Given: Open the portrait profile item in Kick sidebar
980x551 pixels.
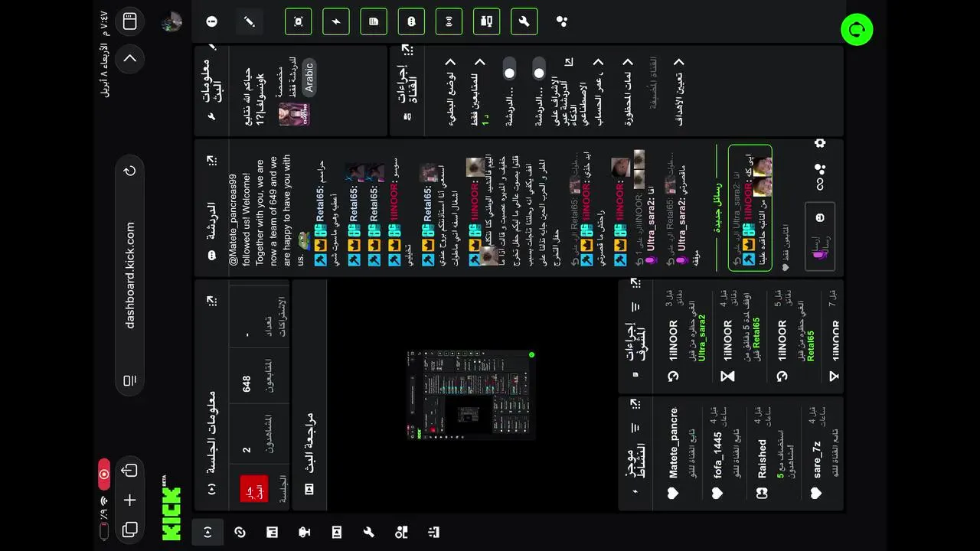Looking at the screenshot, I should pos(336,533).
